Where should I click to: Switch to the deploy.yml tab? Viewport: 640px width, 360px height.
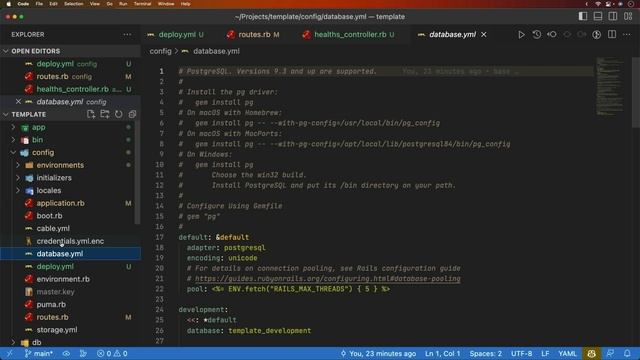coord(176,35)
